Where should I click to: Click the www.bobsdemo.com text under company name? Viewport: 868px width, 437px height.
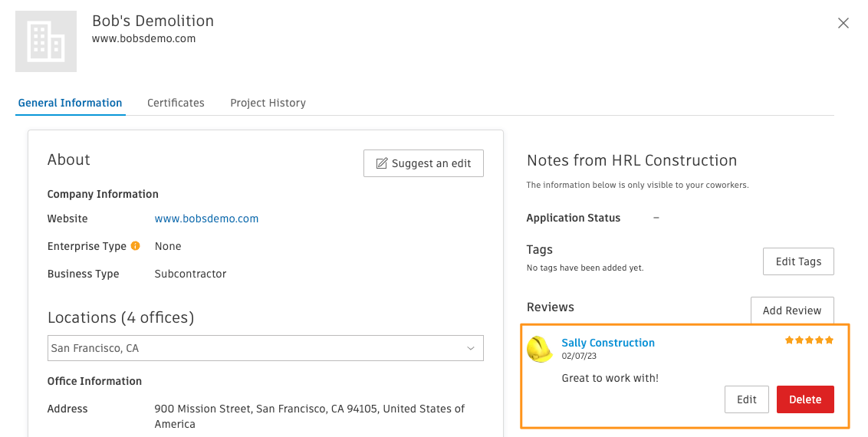click(144, 39)
